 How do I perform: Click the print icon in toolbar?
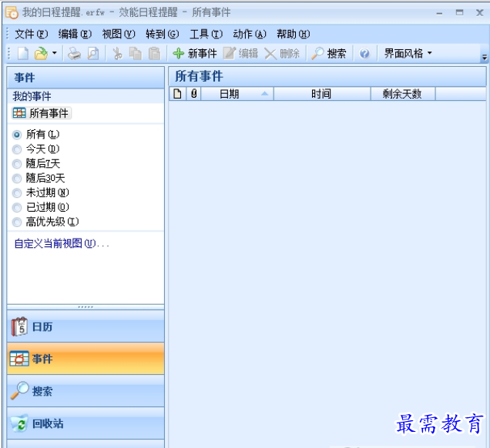75,53
